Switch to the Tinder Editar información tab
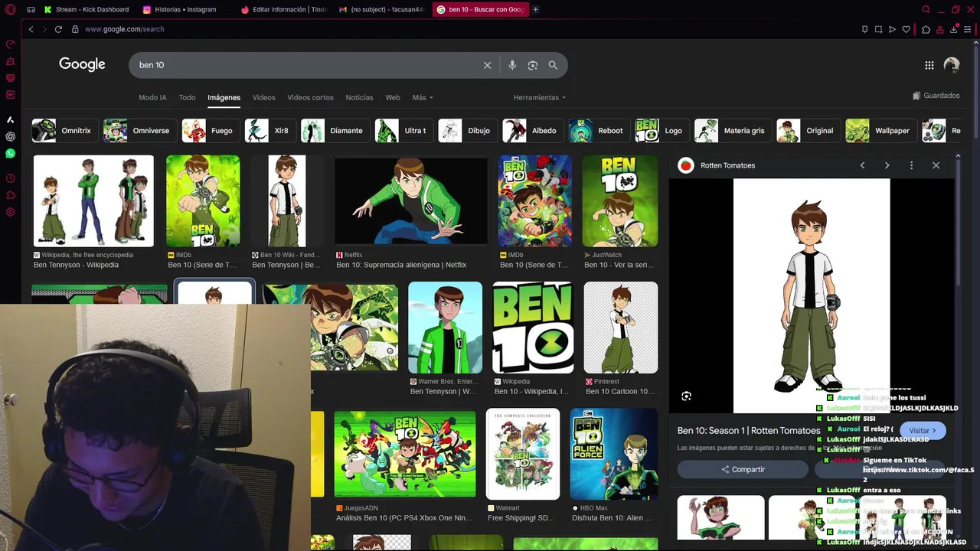Screen dimensions: 980x551 [283, 9]
